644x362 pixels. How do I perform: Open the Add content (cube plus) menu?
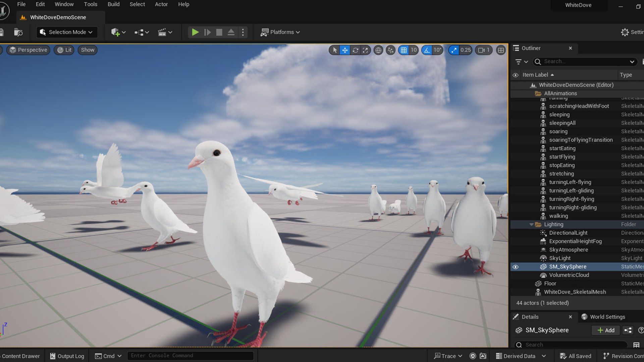pos(118,32)
